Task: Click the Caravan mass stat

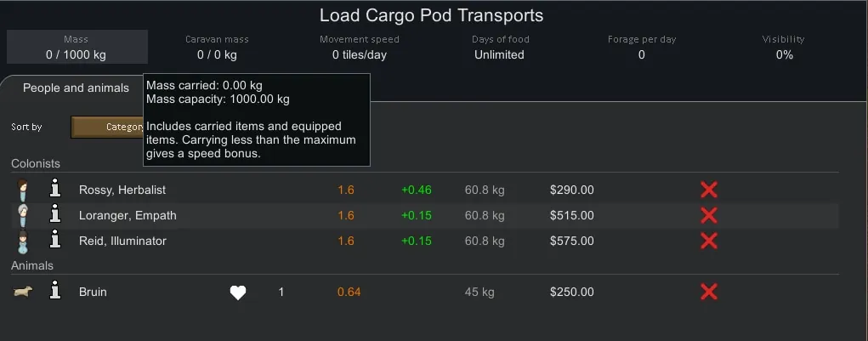Action: click(217, 47)
